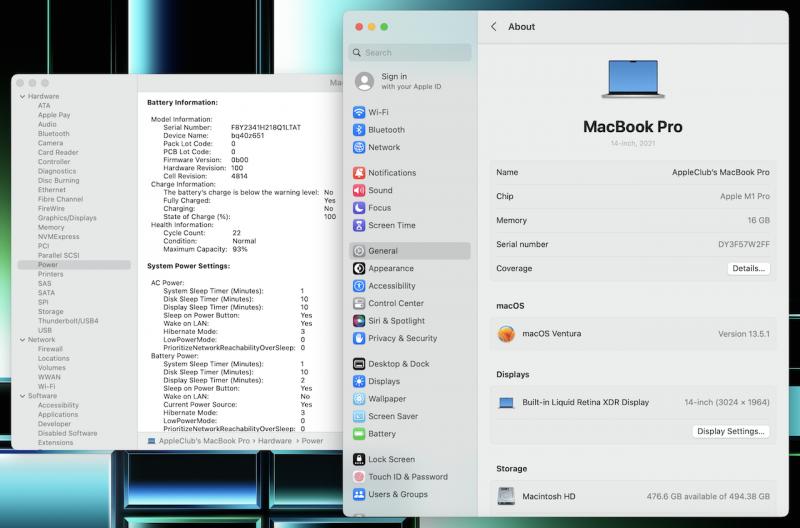
Task: Open Screen Saver icon
Action: pos(359,416)
